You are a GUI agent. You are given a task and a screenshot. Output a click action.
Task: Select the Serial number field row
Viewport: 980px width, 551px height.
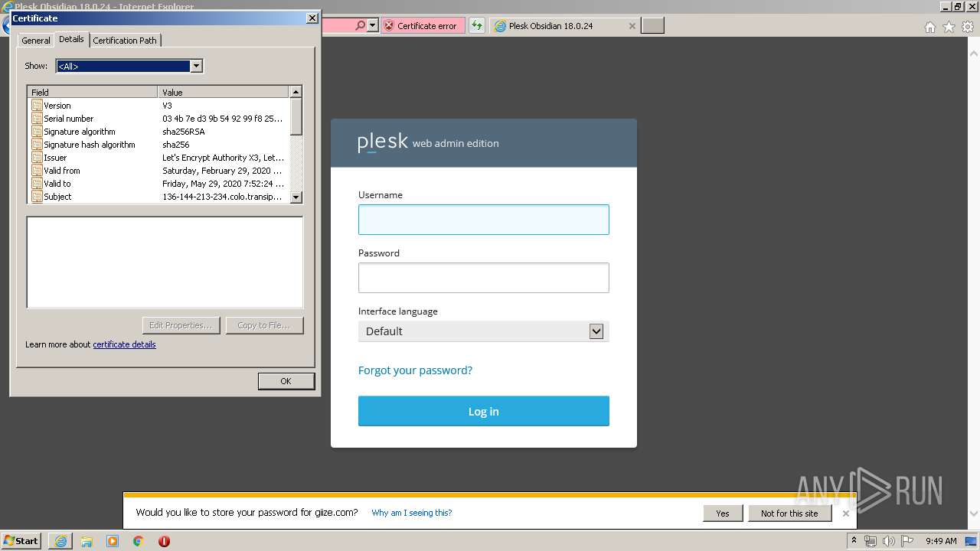point(158,119)
